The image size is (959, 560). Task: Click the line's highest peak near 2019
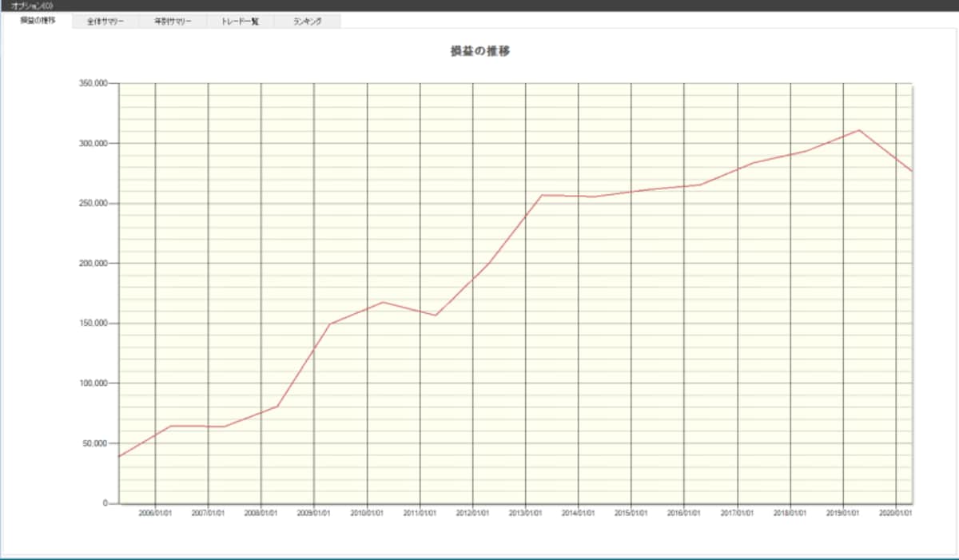859,129
